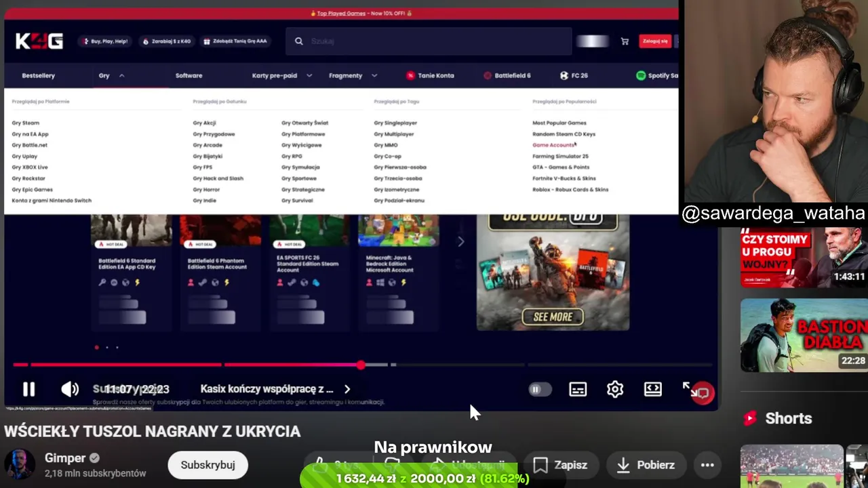Open the Tanie Konta menu item
868x488 pixels.
pyautogui.click(x=430, y=75)
